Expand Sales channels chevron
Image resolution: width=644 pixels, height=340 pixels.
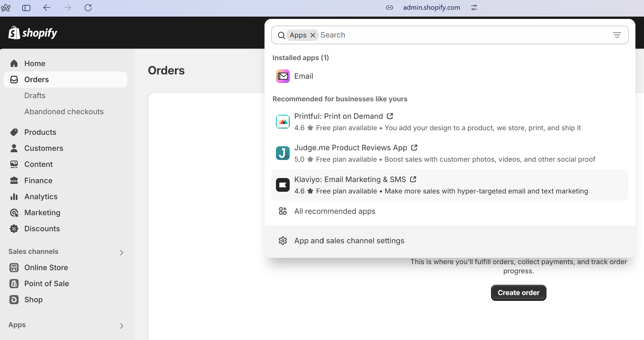(x=122, y=253)
